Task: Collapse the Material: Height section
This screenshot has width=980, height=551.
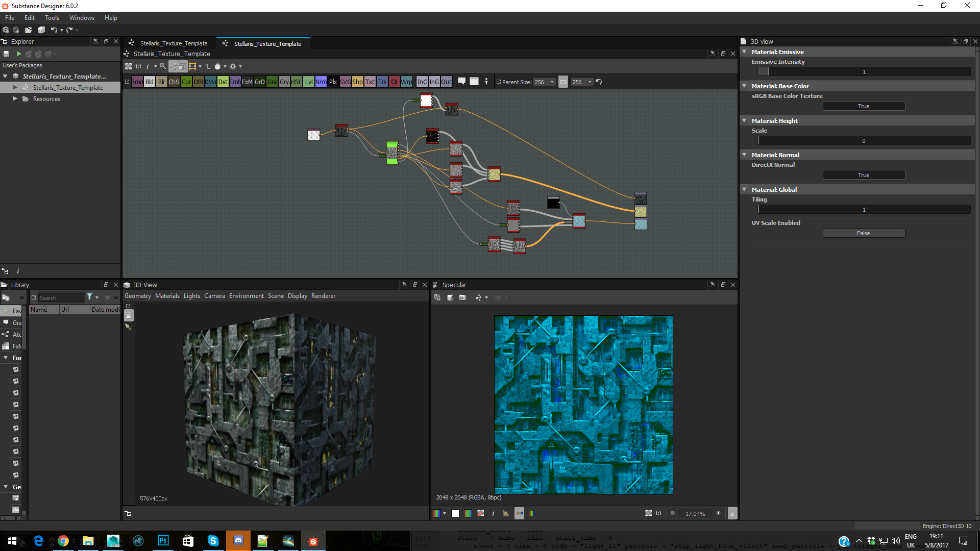Action: click(744, 121)
